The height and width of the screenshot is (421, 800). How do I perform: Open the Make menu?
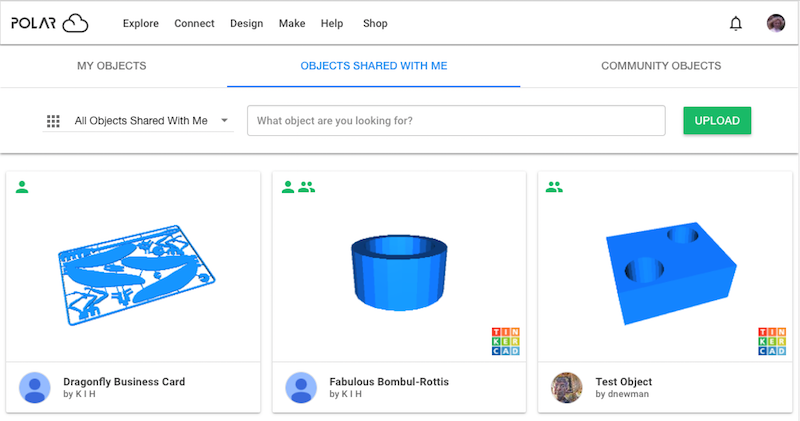tap(292, 23)
